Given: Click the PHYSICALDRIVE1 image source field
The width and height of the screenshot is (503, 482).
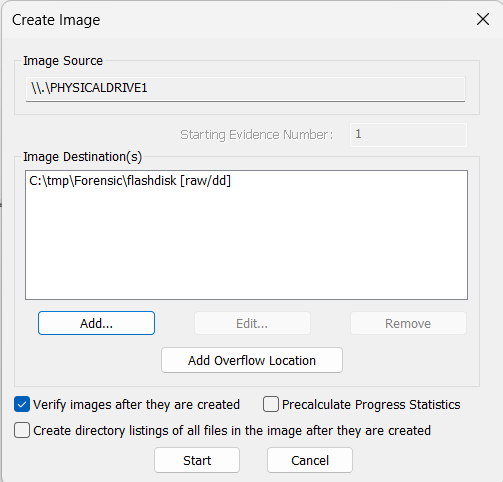Looking at the screenshot, I should coord(245,89).
